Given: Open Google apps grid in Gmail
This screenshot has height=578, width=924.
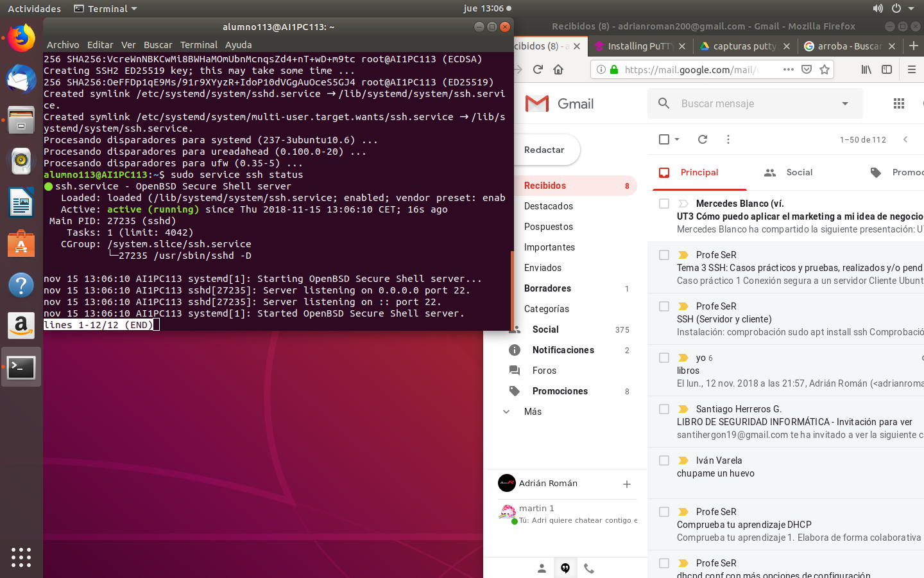Looking at the screenshot, I should click(899, 103).
